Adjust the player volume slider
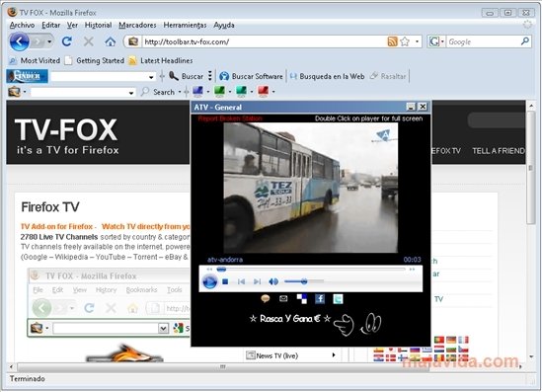 tap(304, 281)
